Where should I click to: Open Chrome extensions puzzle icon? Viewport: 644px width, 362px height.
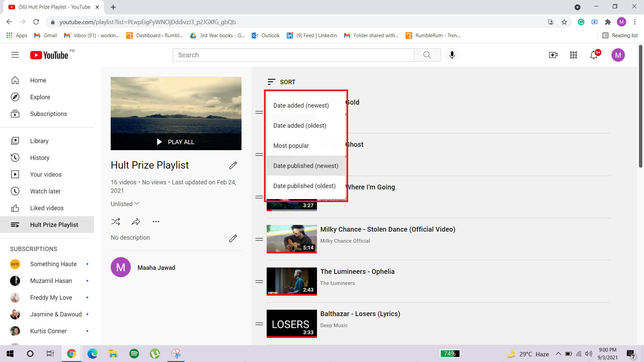point(608,22)
